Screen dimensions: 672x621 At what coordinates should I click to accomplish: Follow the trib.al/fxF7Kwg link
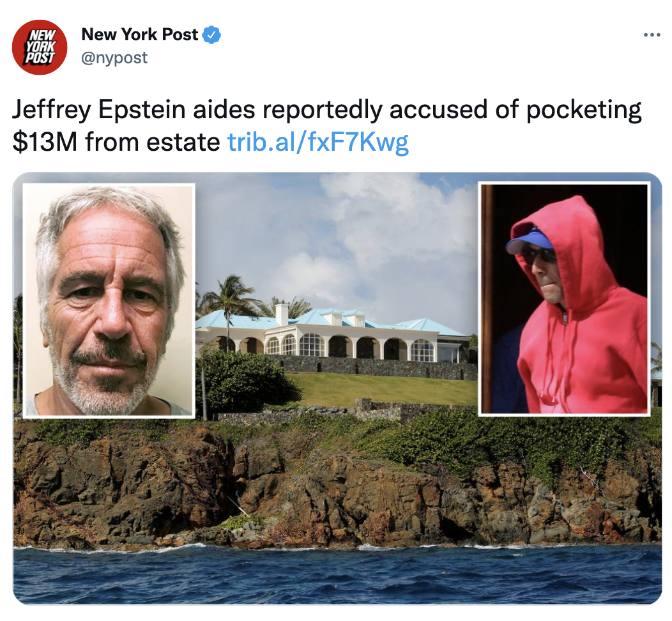pyautogui.click(x=318, y=142)
